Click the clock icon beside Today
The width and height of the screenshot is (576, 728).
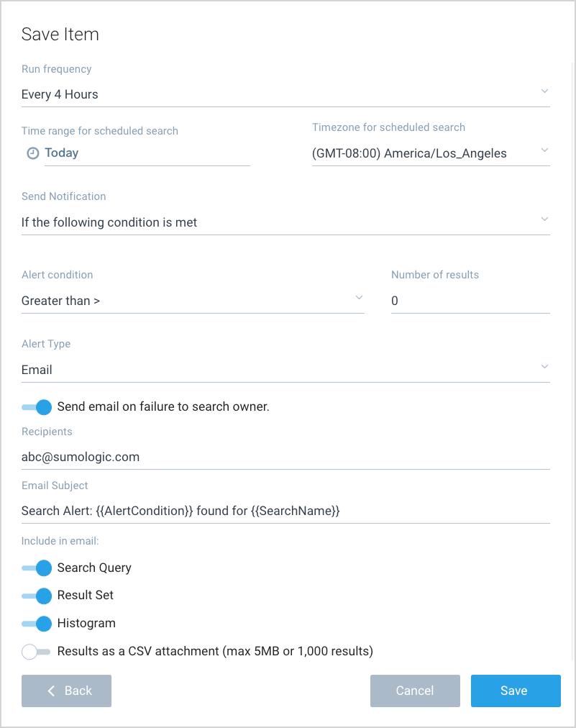[x=32, y=153]
